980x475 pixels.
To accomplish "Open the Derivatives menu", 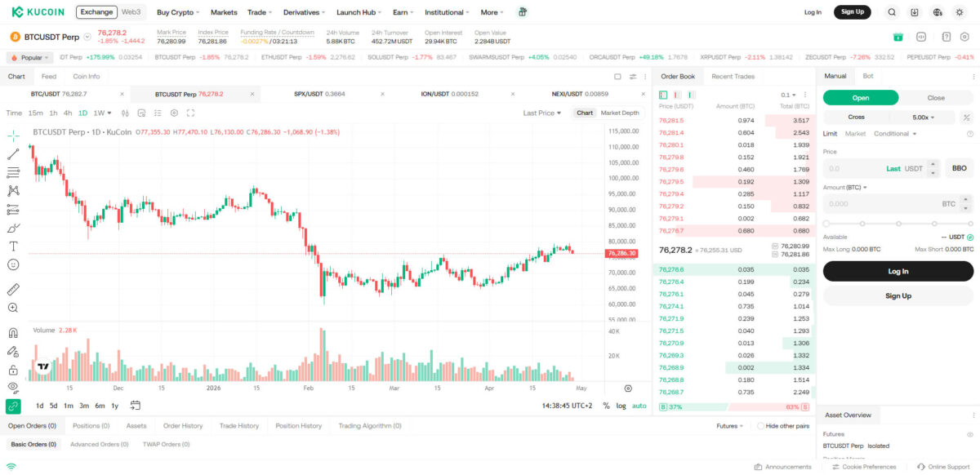I will click(x=303, y=12).
